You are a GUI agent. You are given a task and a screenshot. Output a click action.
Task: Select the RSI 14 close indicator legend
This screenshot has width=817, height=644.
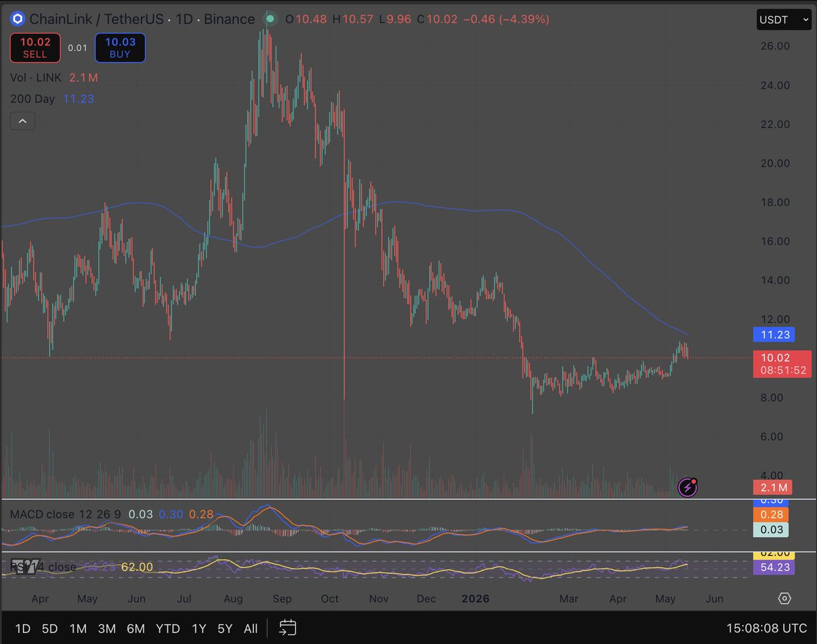(43, 566)
